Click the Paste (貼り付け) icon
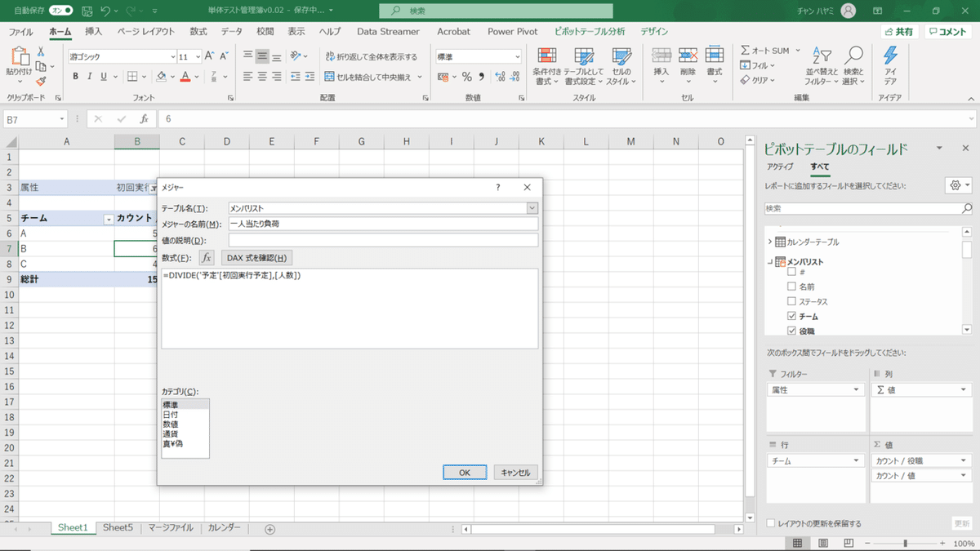This screenshot has width=980, height=551. 19,58
